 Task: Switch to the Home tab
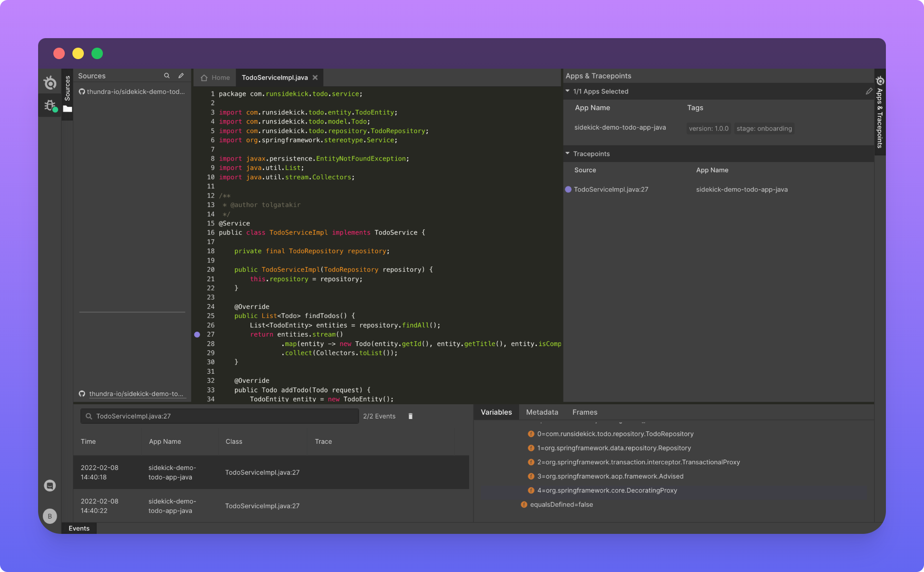point(215,78)
